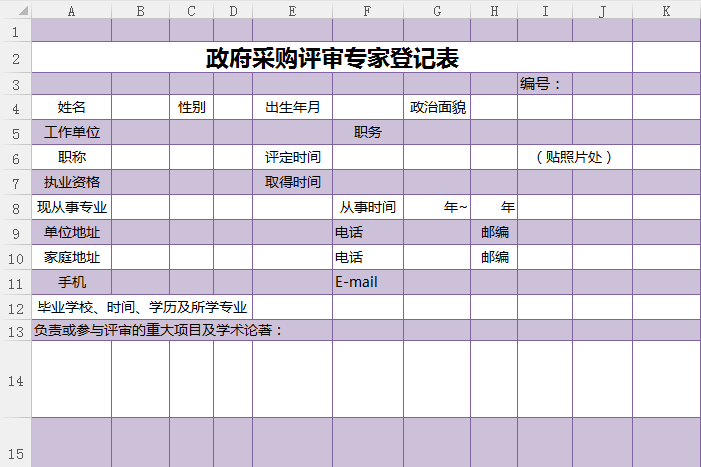Screen dimensions: 701x467
Task: Select the 政治面貌 cell
Action: click(x=437, y=107)
